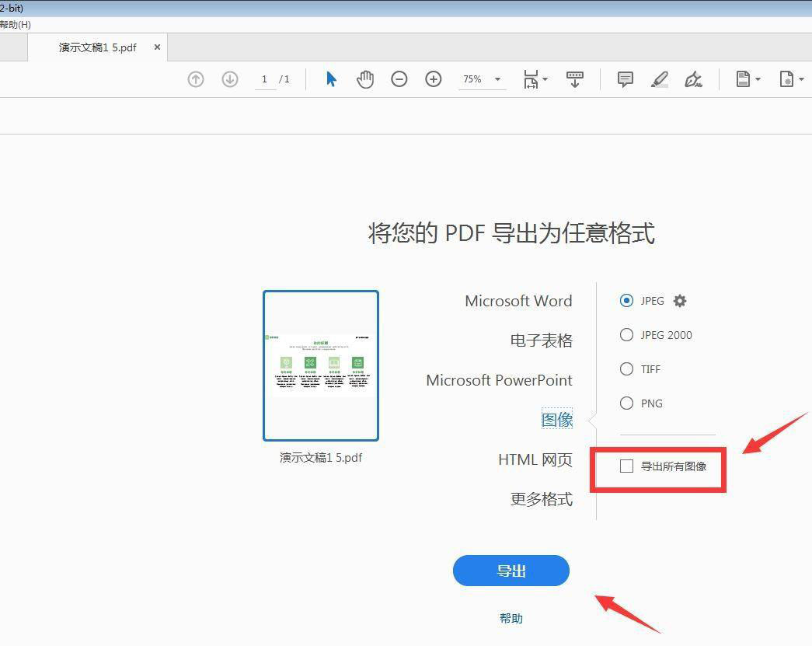Switch to the 演示文稿1 5.pdf tab
Viewport: 812px width, 646px height.
(x=98, y=47)
